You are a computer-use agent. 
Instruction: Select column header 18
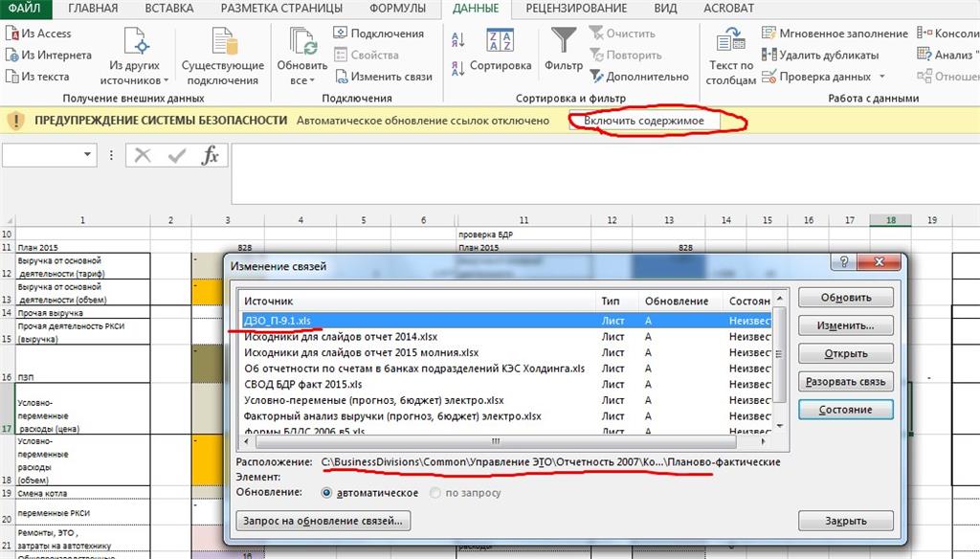pos(891,220)
